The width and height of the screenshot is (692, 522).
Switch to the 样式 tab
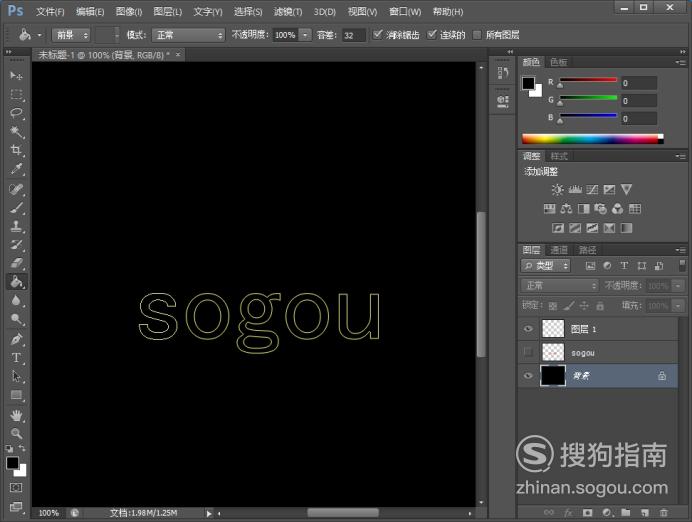559,156
